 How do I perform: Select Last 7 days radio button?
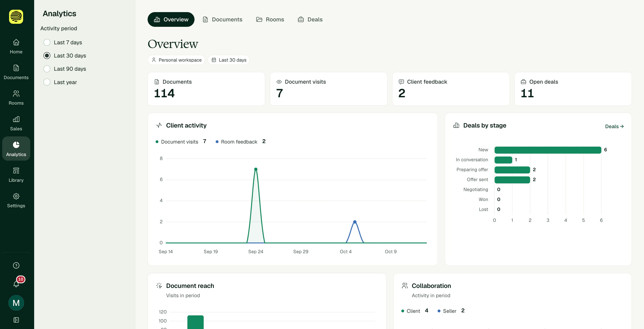tap(47, 43)
